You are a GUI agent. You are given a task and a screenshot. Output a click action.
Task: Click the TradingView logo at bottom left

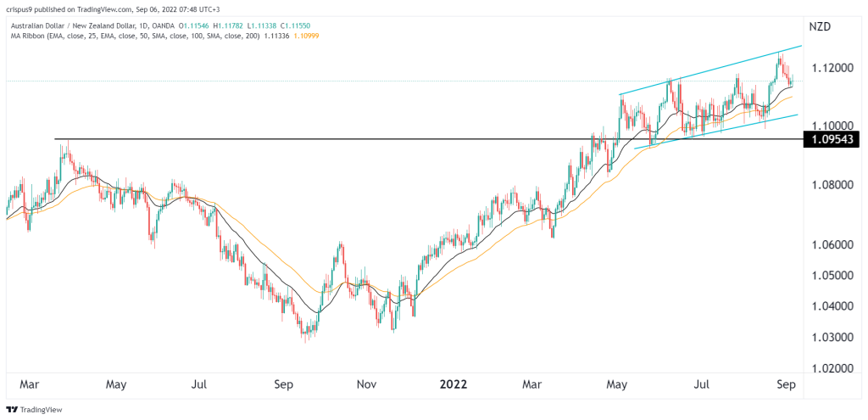tap(34, 410)
